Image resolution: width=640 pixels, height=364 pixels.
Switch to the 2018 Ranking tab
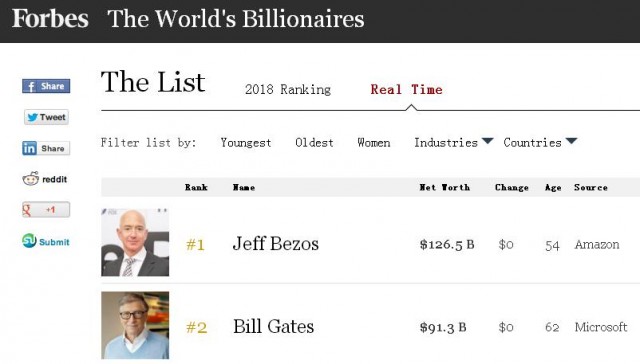pos(288,89)
